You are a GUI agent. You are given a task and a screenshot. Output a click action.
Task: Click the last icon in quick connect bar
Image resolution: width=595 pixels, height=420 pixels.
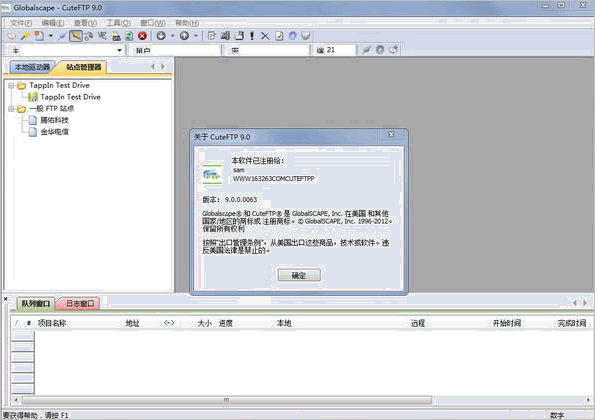pyautogui.click(x=394, y=50)
